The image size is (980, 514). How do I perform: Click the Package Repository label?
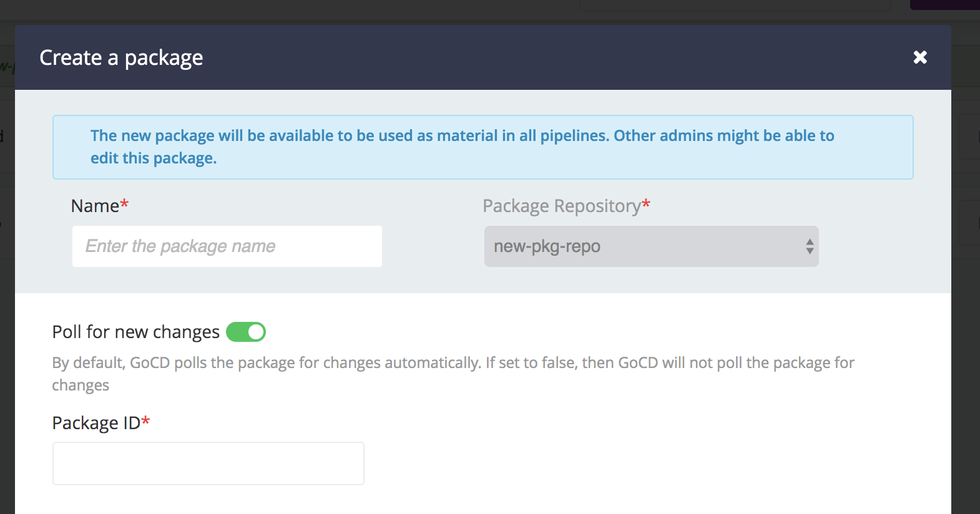point(561,206)
